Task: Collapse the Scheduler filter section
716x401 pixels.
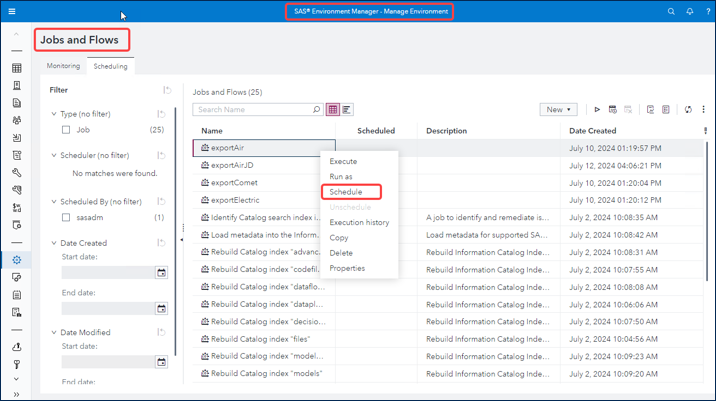Action: click(54, 155)
